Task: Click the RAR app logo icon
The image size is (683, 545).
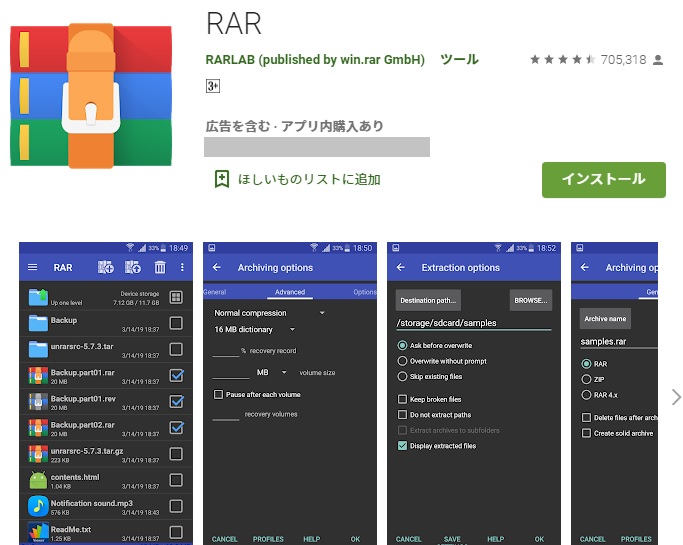Action: (91, 96)
